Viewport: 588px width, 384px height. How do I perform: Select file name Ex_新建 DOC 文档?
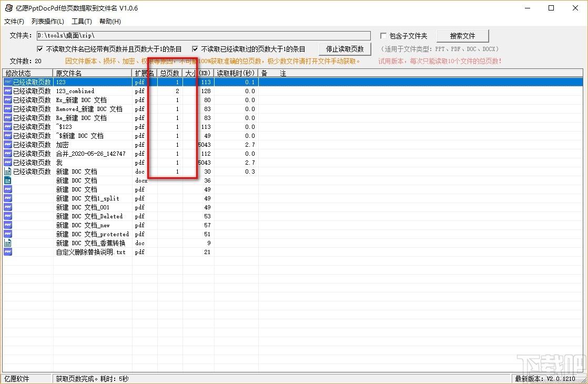tap(82, 100)
